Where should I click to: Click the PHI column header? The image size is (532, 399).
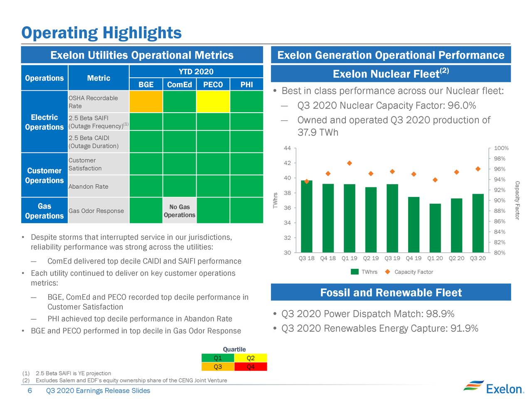click(246, 84)
